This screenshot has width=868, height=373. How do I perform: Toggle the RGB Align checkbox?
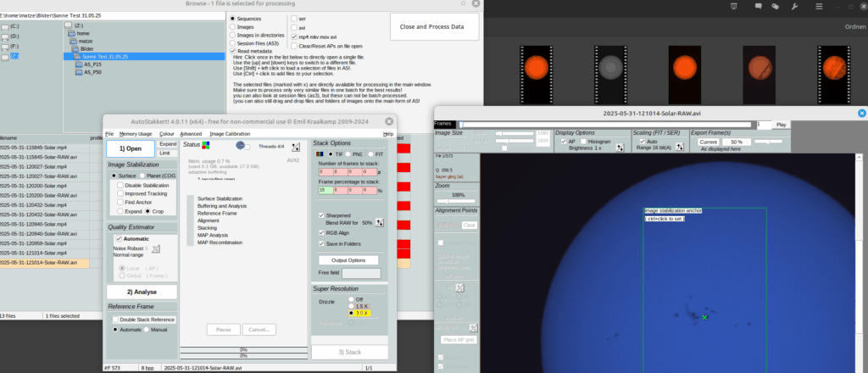[321, 233]
